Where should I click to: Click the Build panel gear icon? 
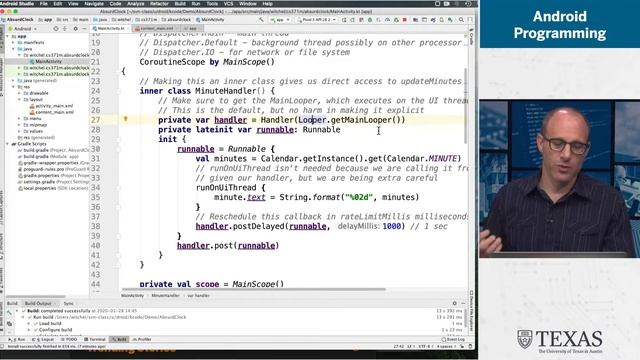click(x=455, y=303)
